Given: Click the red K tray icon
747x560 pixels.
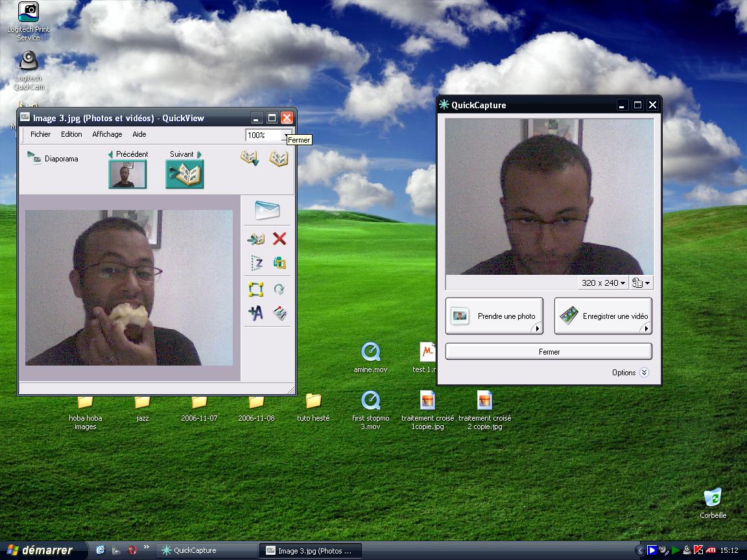Looking at the screenshot, I should pos(698,550).
